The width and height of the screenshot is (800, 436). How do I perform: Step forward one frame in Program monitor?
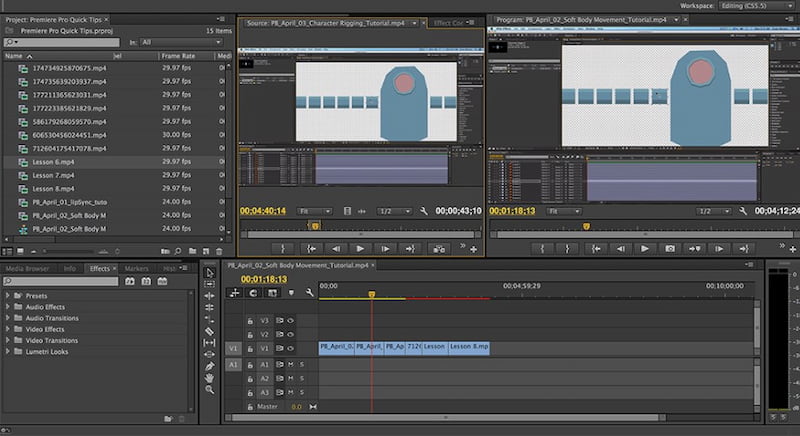click(x=719, y=248)
